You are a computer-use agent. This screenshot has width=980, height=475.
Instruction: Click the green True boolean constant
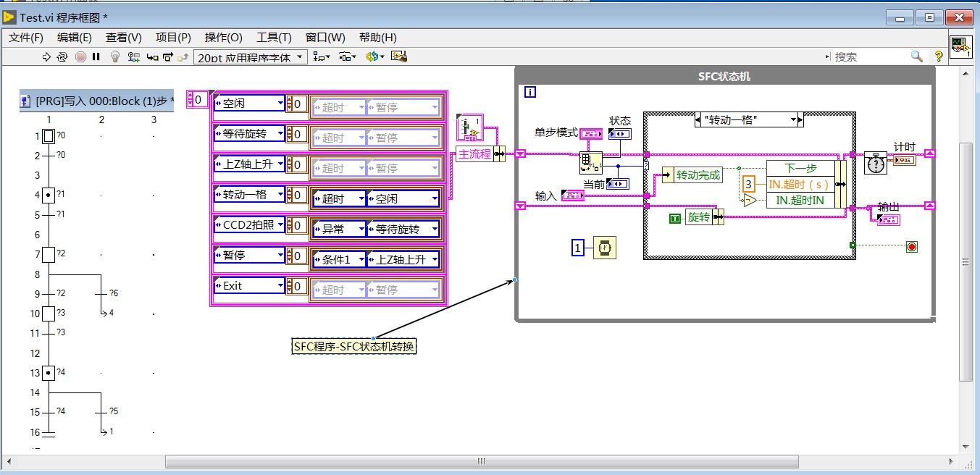tap(674, 218)
